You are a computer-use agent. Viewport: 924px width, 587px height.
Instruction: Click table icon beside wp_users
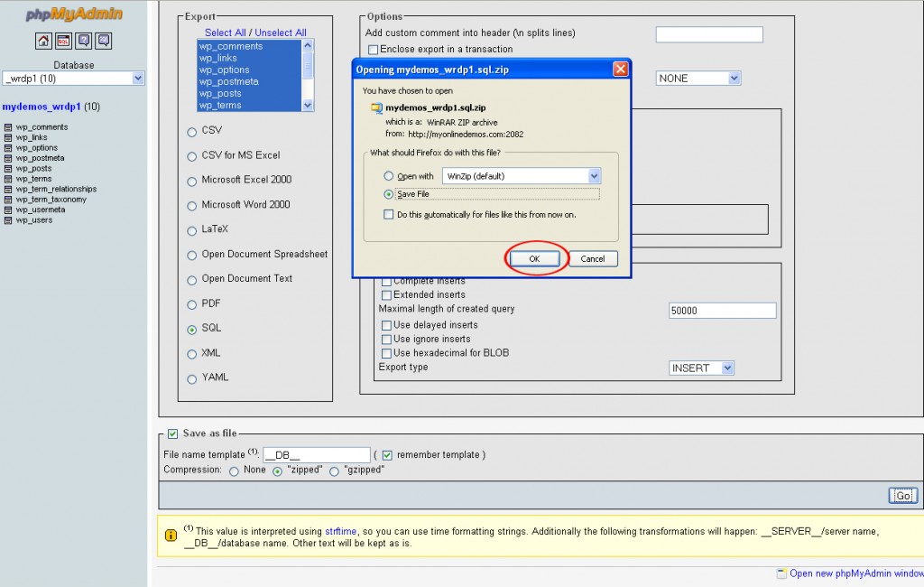coord(8,220)
